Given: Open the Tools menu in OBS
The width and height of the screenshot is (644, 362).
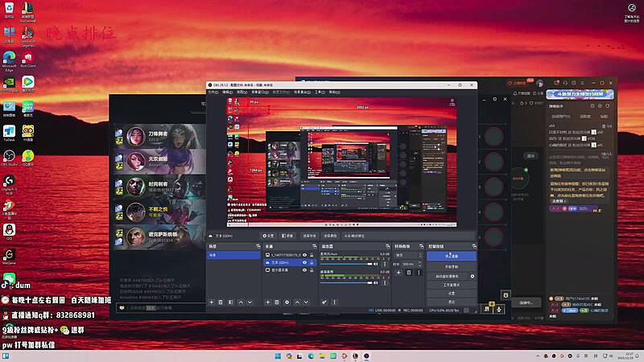Looking at the screenshot, I should coord(319,92).
